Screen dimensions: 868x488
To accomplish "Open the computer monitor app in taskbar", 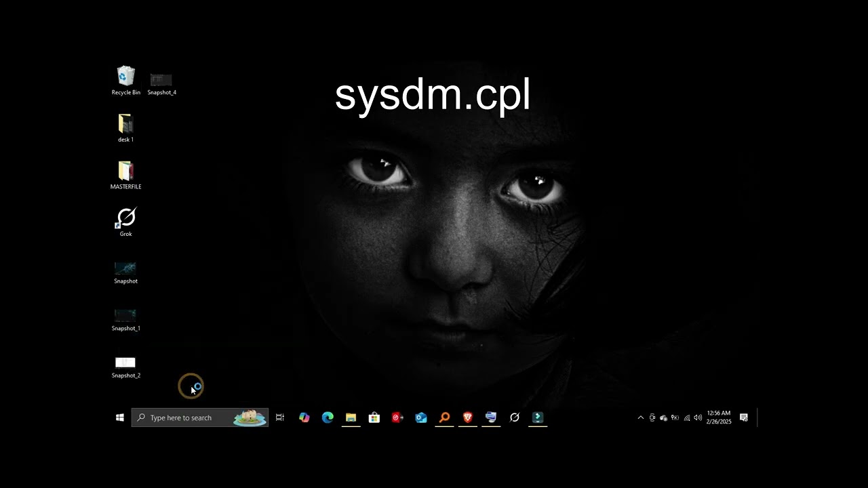I will pyautogui.click(x=491, y=418).
